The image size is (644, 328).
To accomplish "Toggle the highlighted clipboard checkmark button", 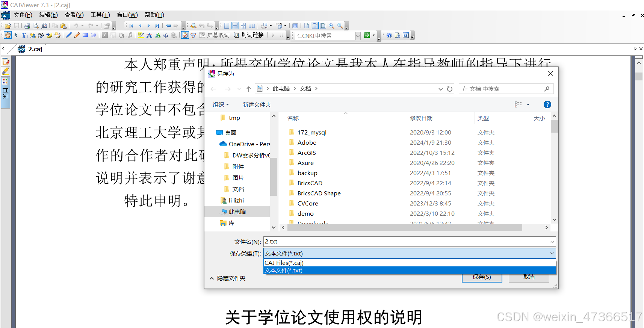I will point(185,35).
